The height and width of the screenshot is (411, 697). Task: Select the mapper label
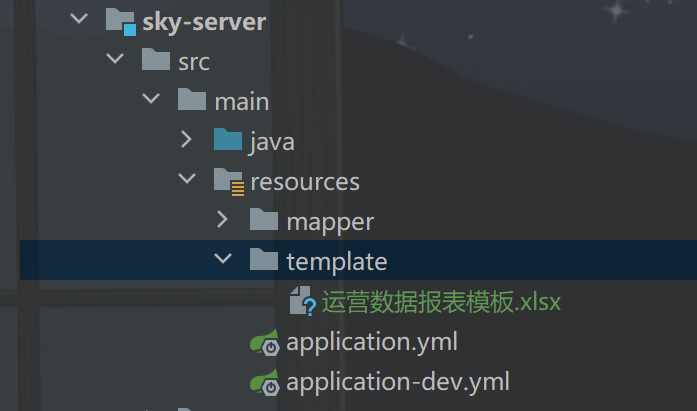330,223
